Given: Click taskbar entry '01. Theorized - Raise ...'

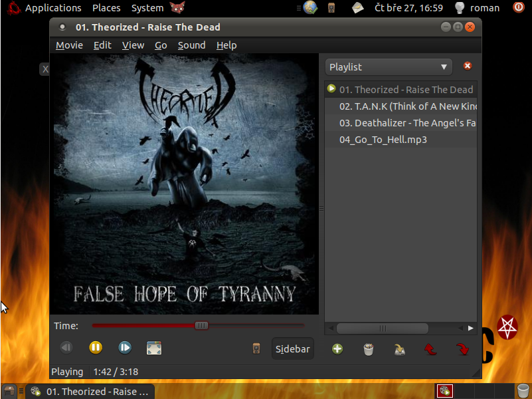Looking at the screenshot, I should (x=90, y=392).
